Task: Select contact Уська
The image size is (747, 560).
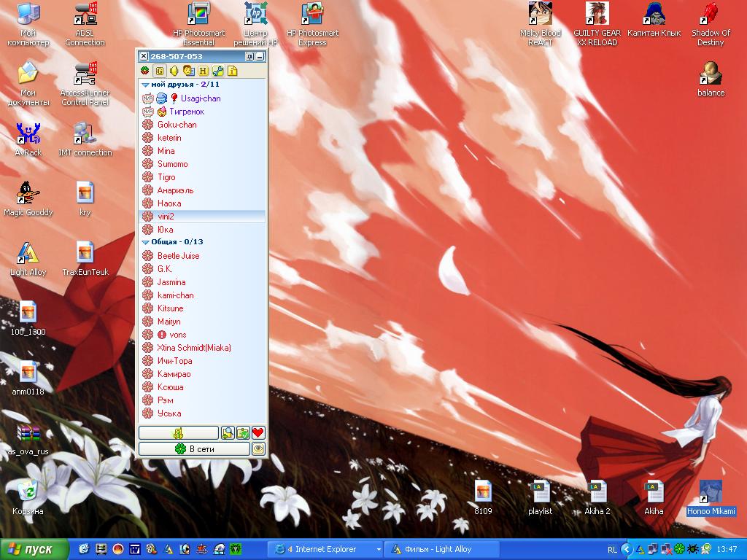Action: point(203,413)
